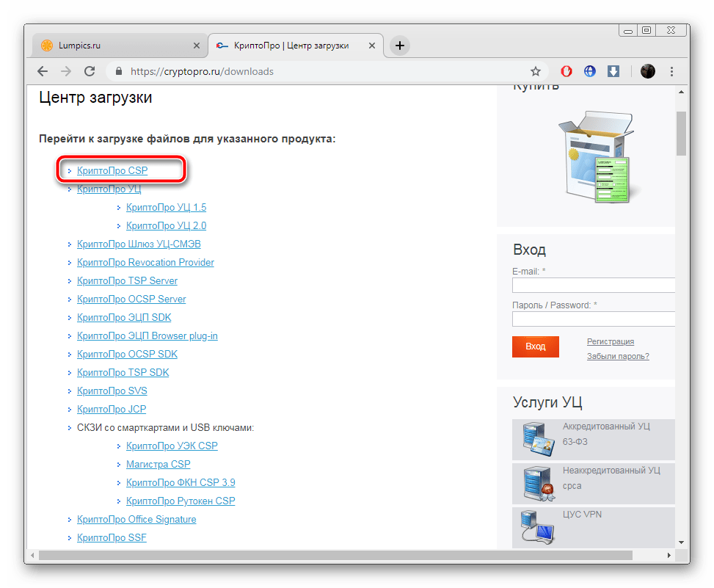Screen dimensions: 714x588
Task: Open the КриптоПро CSP link
Action: [112, 171]
